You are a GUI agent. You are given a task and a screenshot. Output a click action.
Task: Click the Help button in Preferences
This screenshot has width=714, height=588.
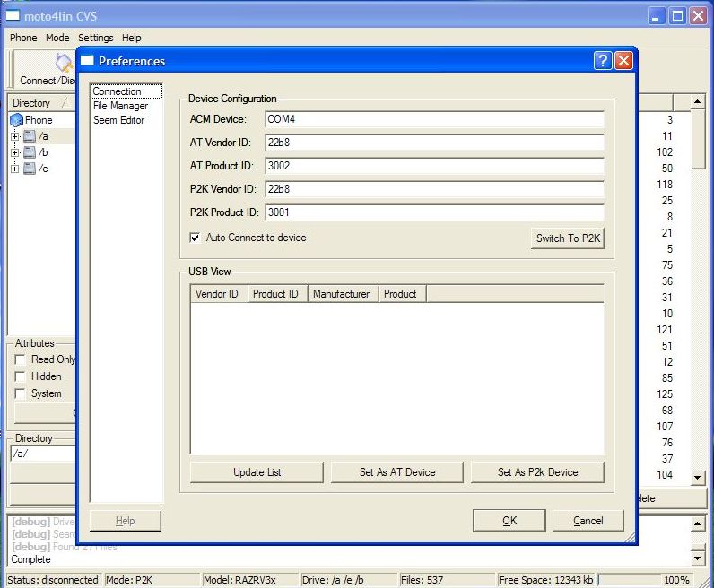126,521
